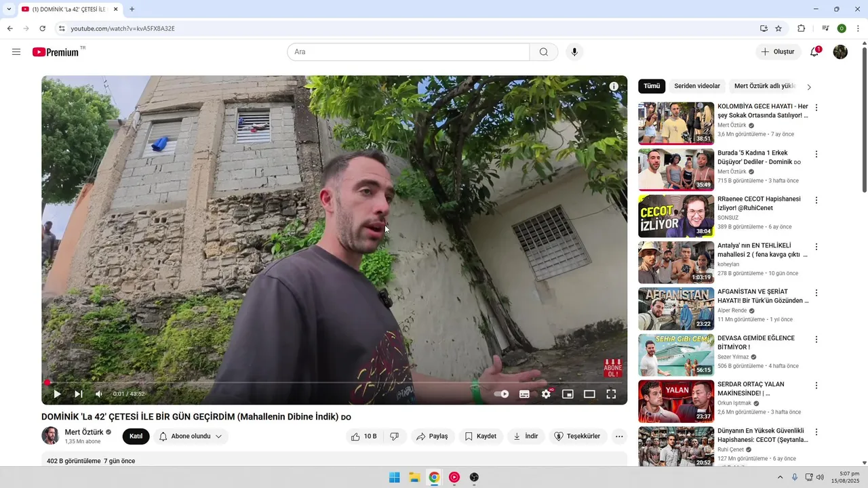The image size is (868, 488).
Task: Go back in browser
Action: tap(9, 28)
